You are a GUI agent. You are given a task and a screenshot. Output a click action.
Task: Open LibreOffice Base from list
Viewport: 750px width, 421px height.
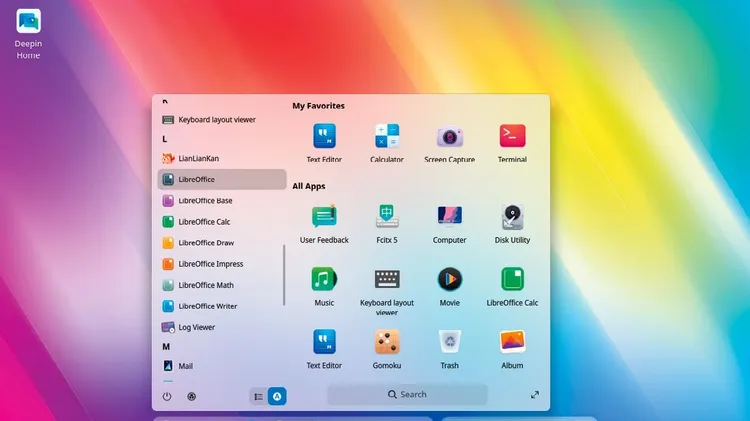[222, 200]
